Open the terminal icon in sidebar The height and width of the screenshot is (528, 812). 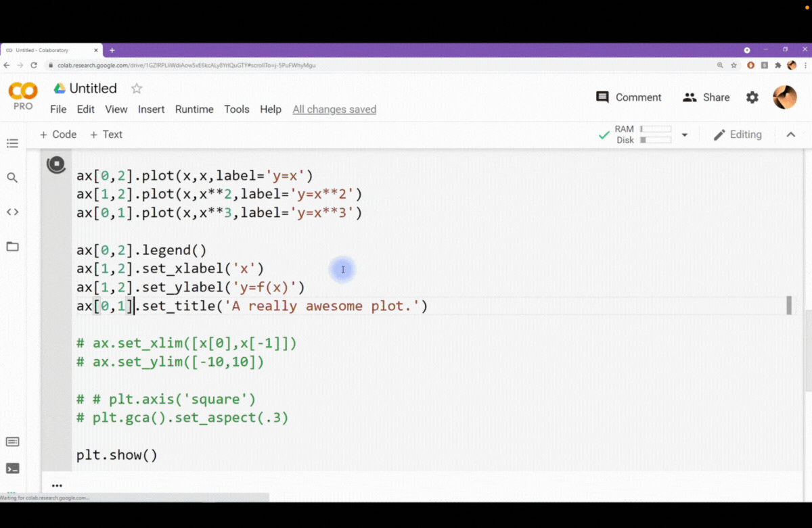coord(12,469)
